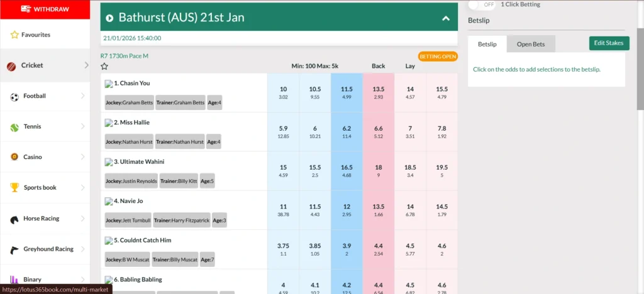The width and height of the screenshot is (644, 294).
Task: Back Ultimate Wahini at 16.5
Action: coord(347,171)
